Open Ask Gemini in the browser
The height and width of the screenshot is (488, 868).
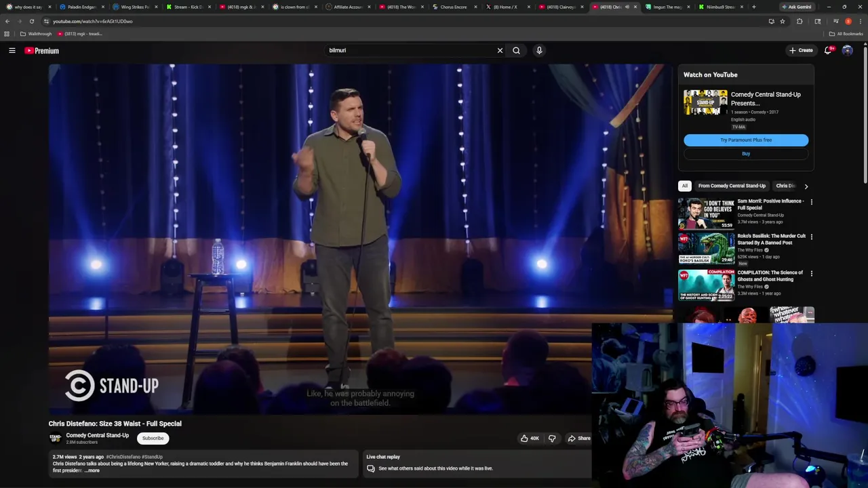[x=796, y=7]
